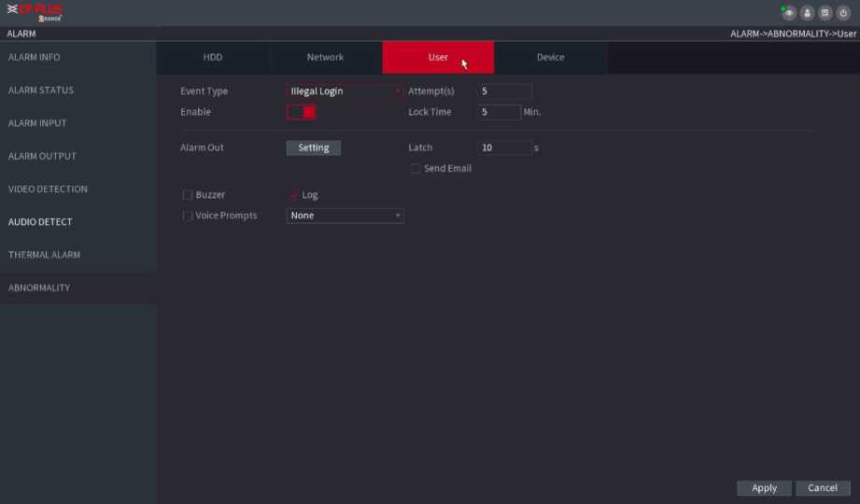Expand the Voice Prompts None dropdown
The height and width of the screenshot is (504, 860).
click(x=345, y=216)
